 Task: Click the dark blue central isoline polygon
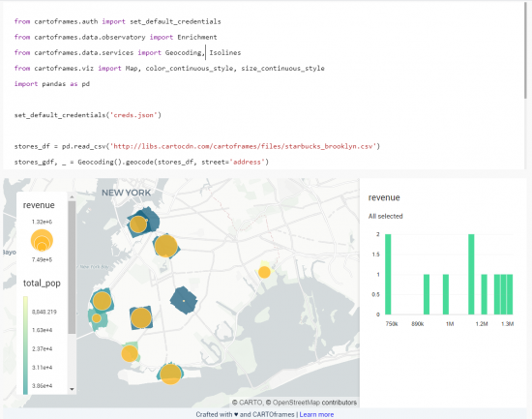click(184, 300)
